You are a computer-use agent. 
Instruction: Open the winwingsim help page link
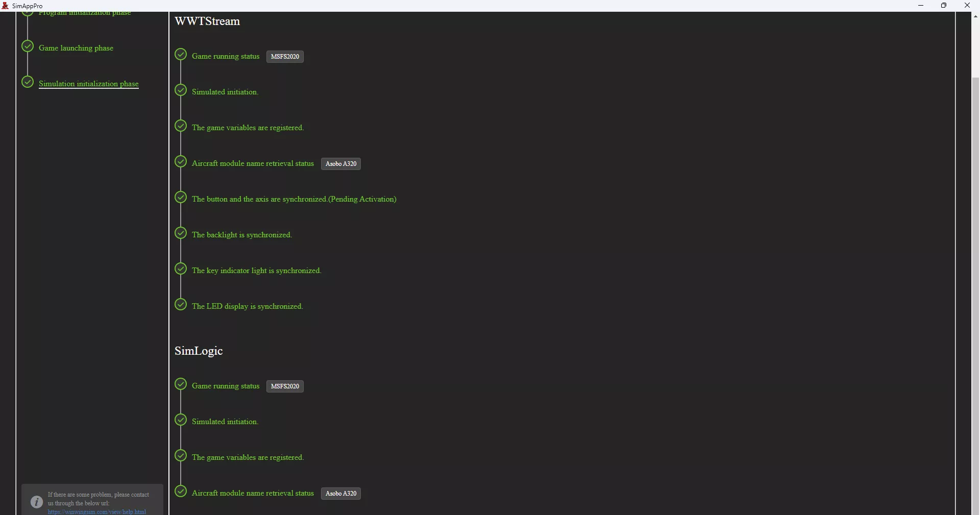point(97,511)
